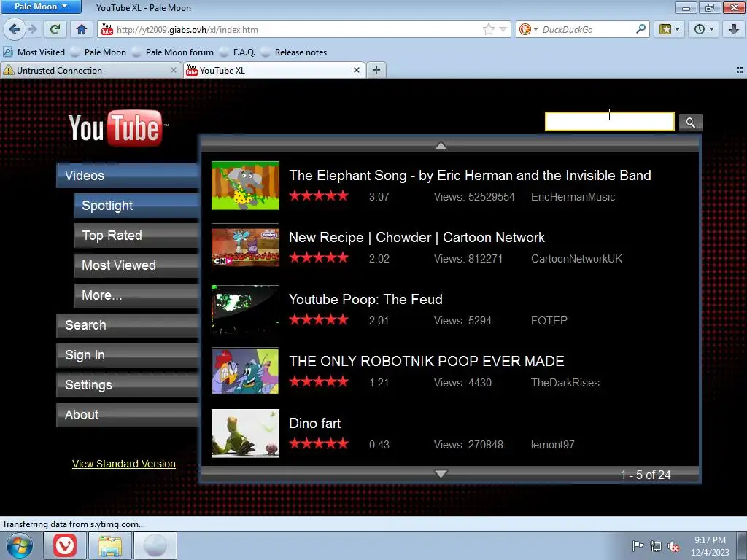Click Youtube Poop: The Feud title
747x560 pixels.
[x=365, y=299]
